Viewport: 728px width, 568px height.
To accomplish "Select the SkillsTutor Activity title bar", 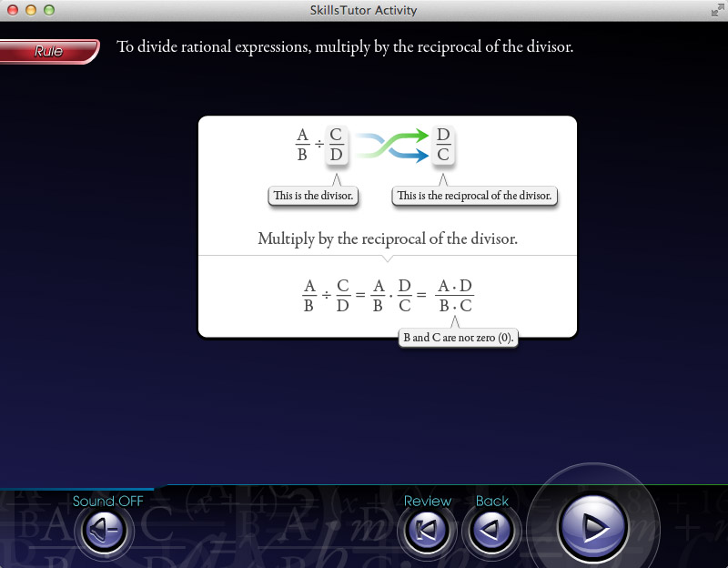I will (x=364, y=10).
